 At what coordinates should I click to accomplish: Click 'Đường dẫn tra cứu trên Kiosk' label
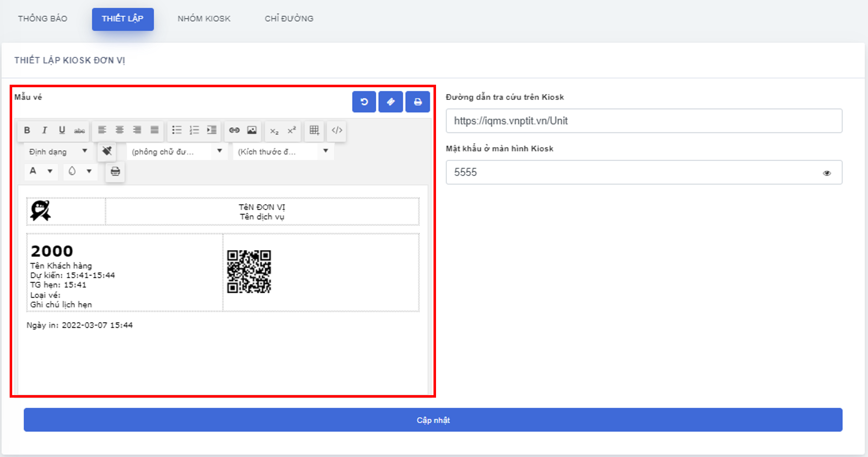[505, 97]
